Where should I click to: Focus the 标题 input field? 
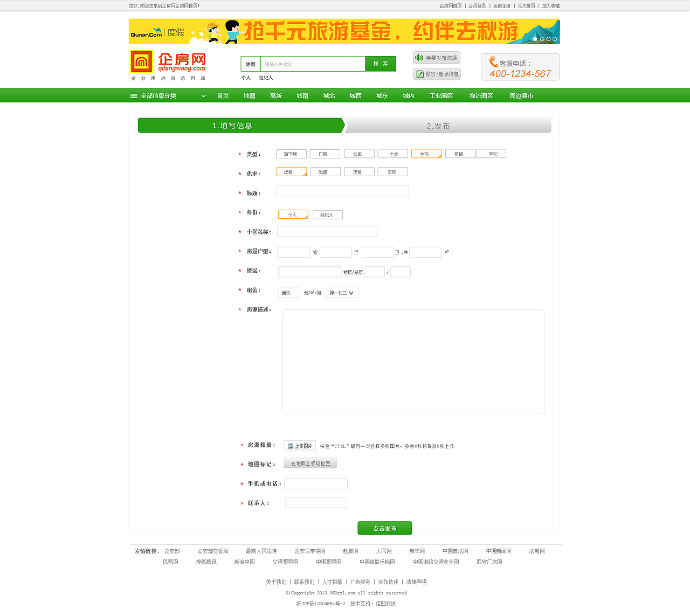(343, 191)
